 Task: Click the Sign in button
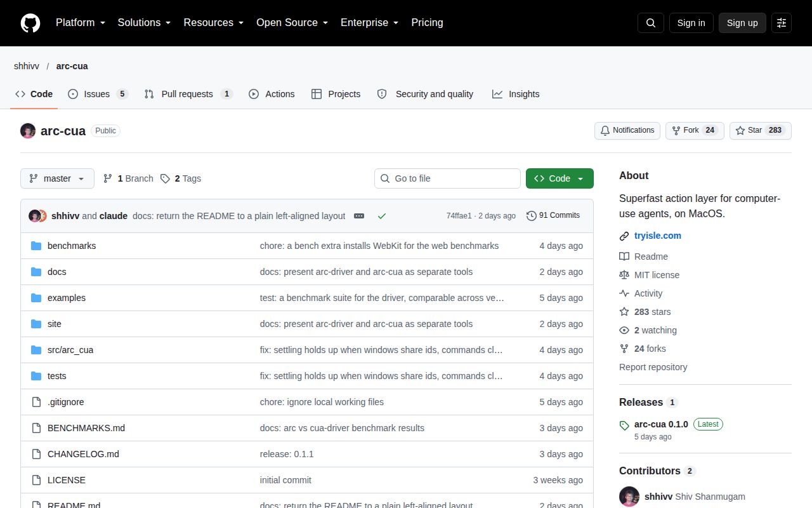click(x=691, y=23)
